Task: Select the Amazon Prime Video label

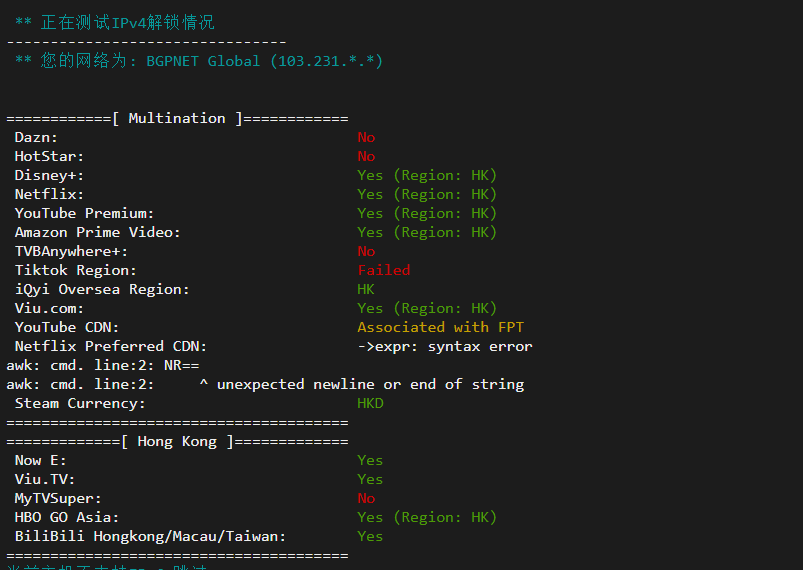Action: pos(97,232)
